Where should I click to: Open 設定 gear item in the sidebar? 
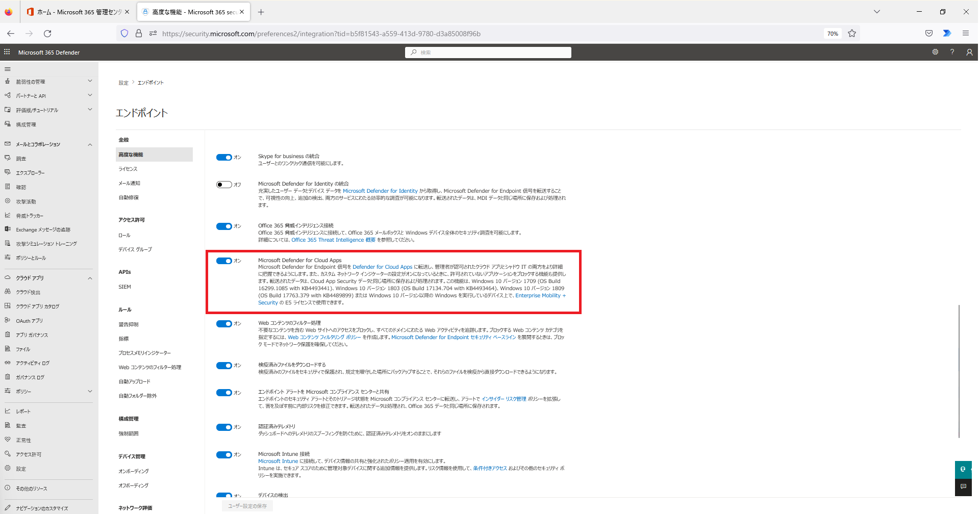[x=20, y=469]
